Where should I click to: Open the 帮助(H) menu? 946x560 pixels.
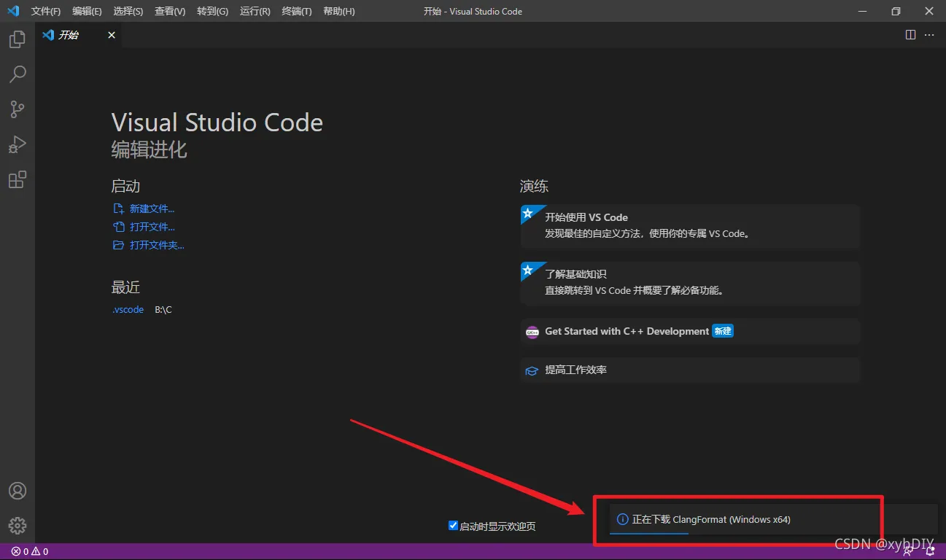tap(338, 12)
